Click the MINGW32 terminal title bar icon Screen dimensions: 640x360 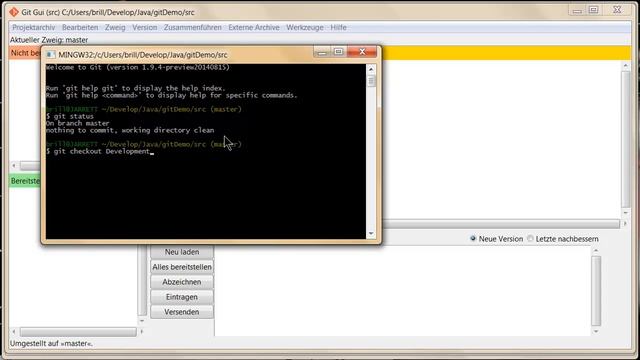click(51, 54)
